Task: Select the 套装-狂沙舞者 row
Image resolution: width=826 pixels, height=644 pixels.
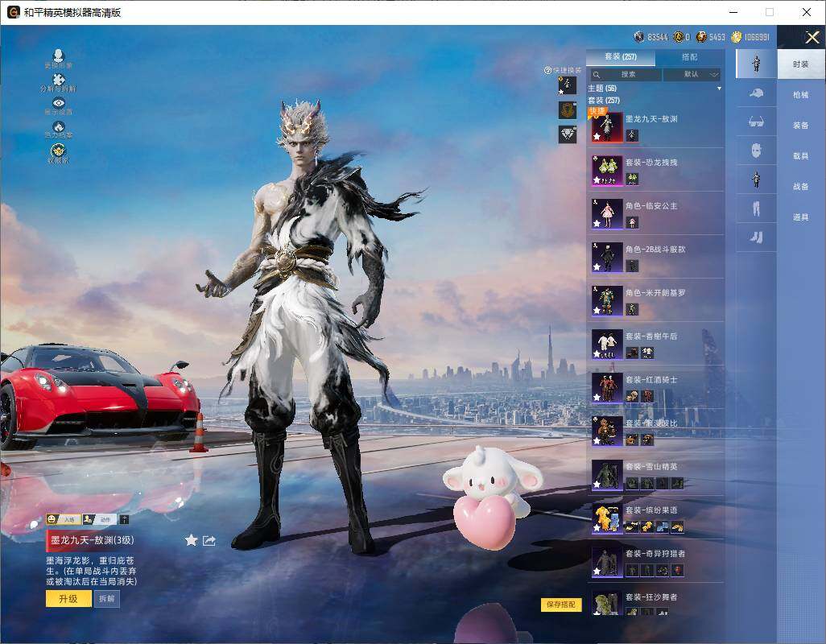Action: [656, 602]
